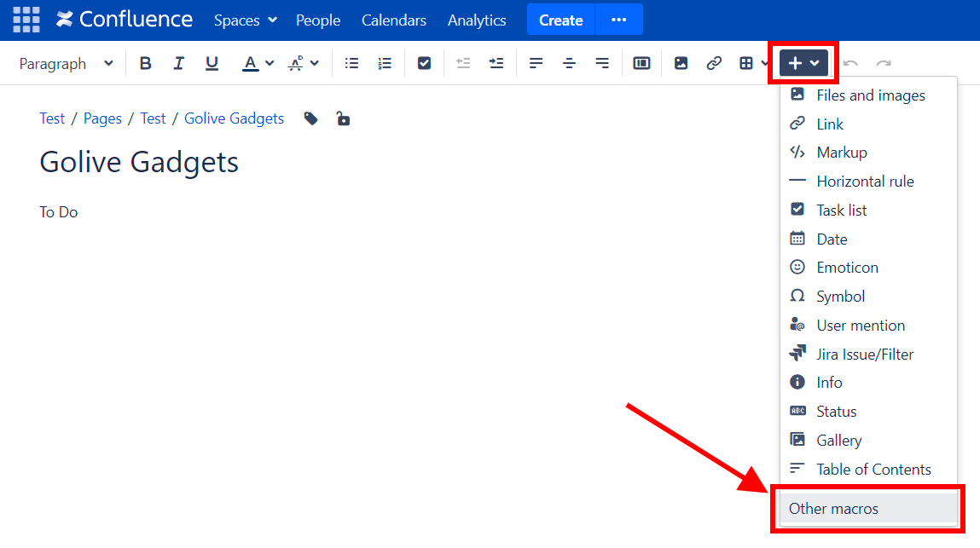Apply italic formatting
This screenshot has width=980, height=548.
pos(178,63)
